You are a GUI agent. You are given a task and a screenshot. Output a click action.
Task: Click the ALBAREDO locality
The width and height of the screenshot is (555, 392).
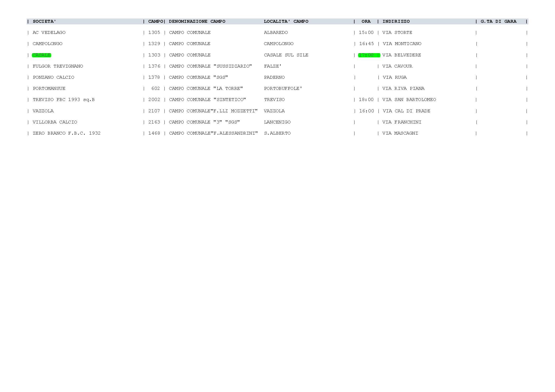click(x=276, y=32)
